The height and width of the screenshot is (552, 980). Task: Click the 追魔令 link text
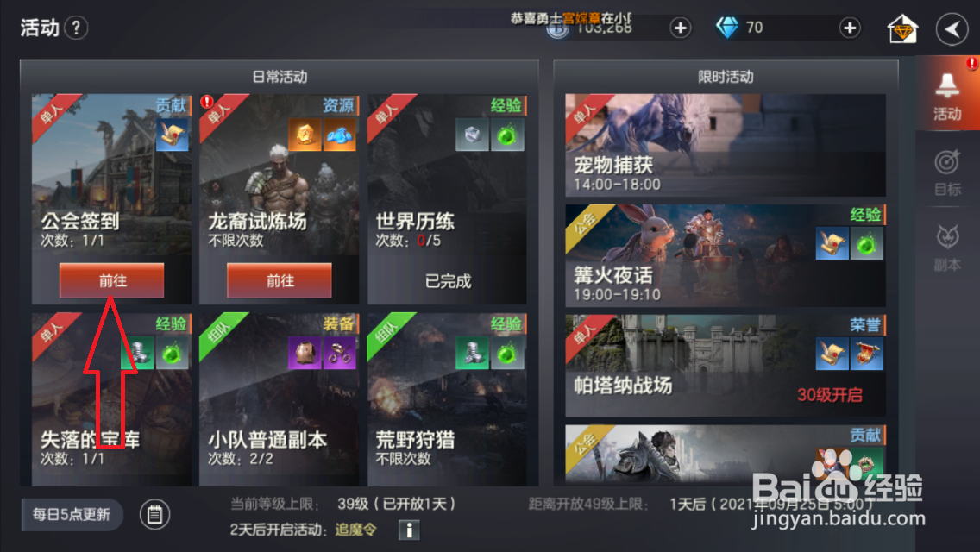click(x=355, y=530)
